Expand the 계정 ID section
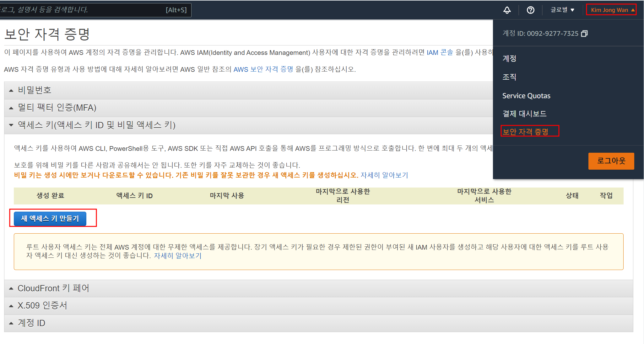Image resolution: width=644 pixels, height=344 pixels. pyautogui.click(x=31, y=323)
